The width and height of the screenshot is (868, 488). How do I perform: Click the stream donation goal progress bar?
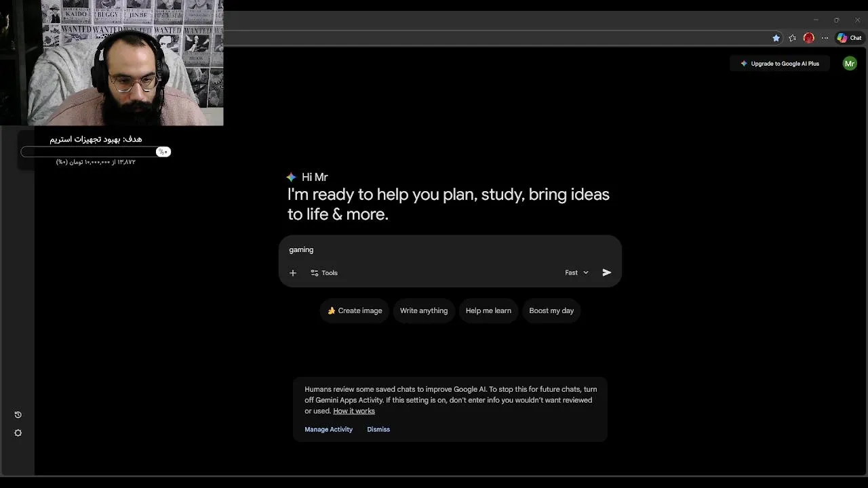pos(96,152)
